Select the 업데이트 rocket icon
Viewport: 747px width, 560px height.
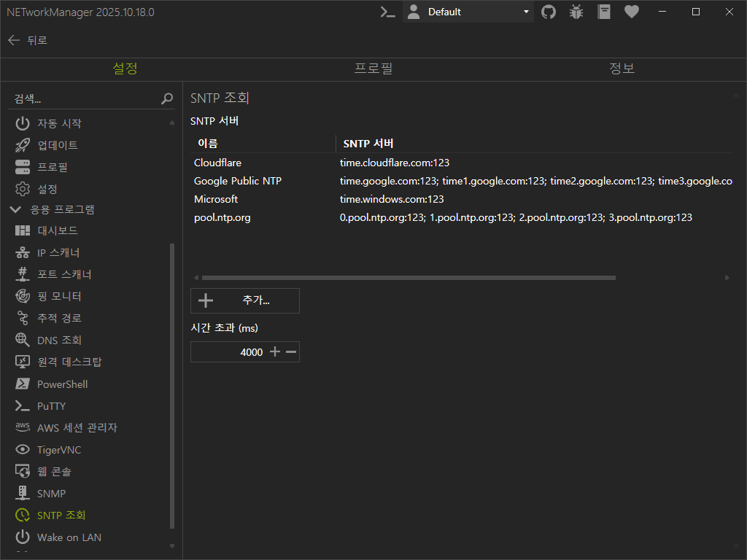point(23,145)
